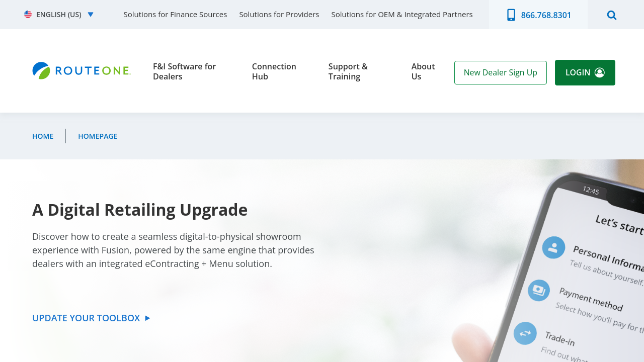Open the Connection Hub menu
The image size is (644, 362).
tap(274, 71)
